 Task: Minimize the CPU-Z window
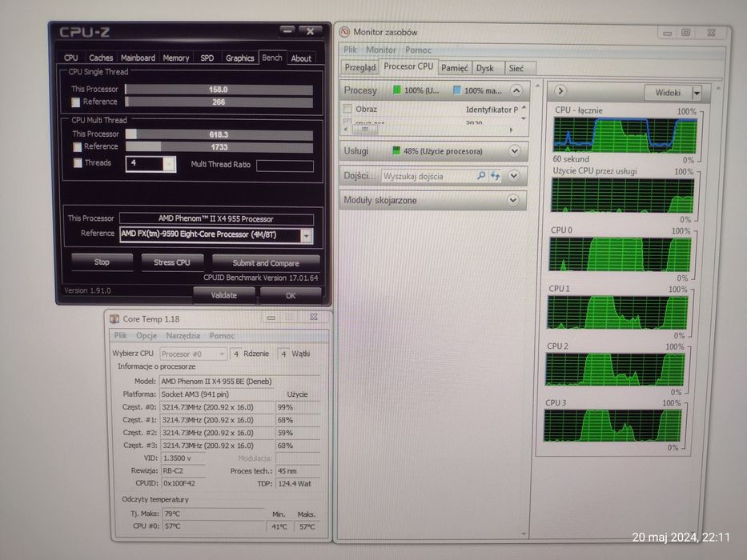tap(287, 31)
